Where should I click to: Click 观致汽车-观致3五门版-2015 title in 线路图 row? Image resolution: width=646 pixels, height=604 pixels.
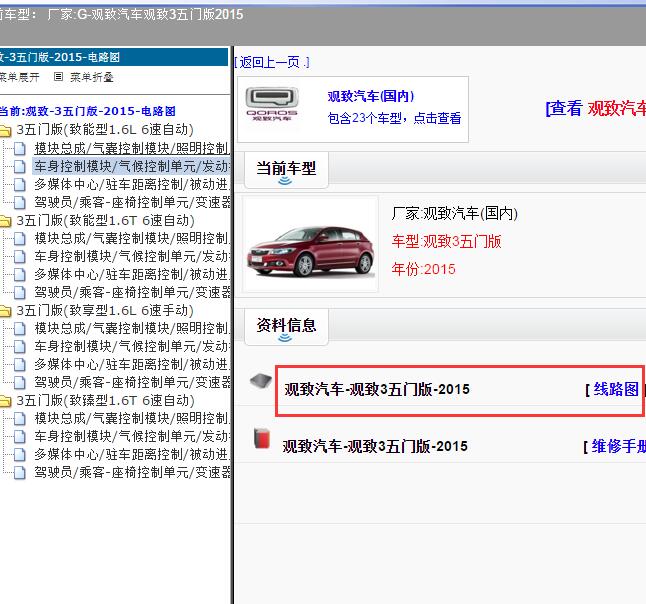pyautogui.click(x=377, y=389)
